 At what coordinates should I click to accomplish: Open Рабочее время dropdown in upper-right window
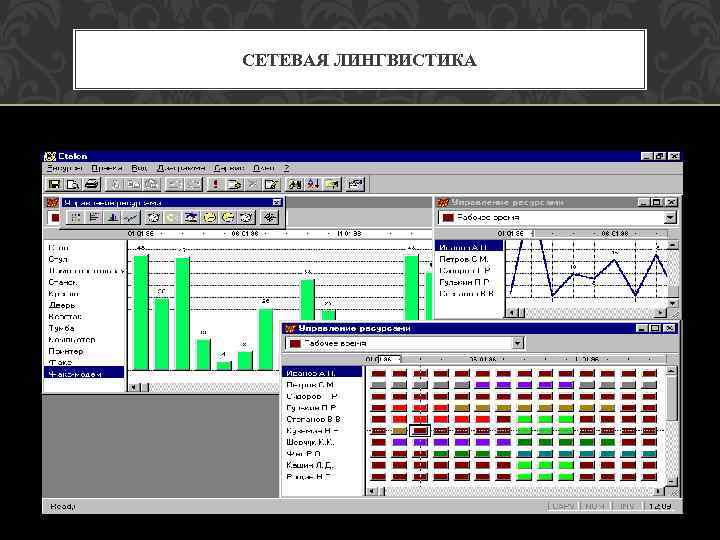click(670, 218)
